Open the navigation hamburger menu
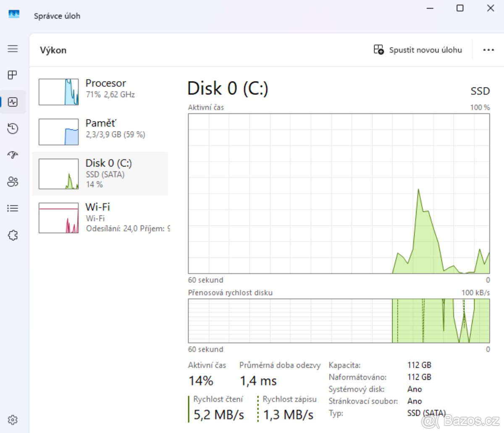This screenshot has width=504, height=433. (x=13, y=48)
